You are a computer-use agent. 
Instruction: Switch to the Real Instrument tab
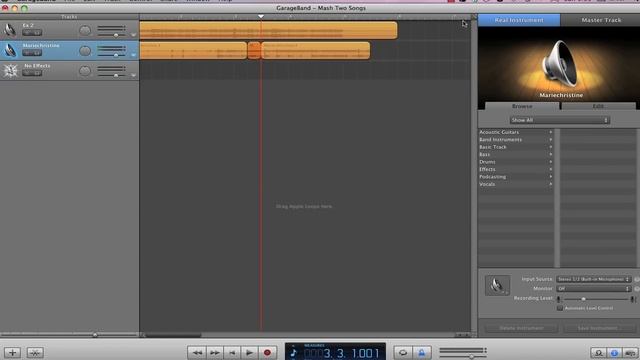click(x=519, y=20)
